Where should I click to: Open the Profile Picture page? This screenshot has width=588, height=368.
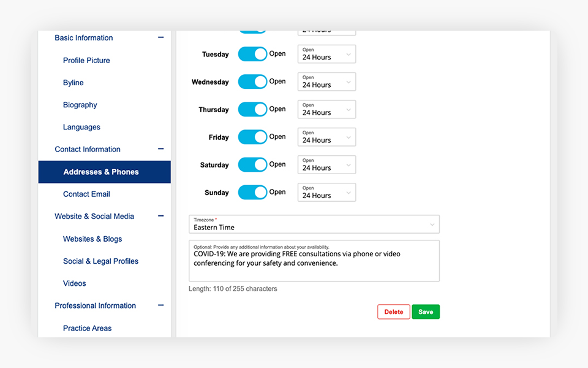pyautogui.click(x=86, y=60)
